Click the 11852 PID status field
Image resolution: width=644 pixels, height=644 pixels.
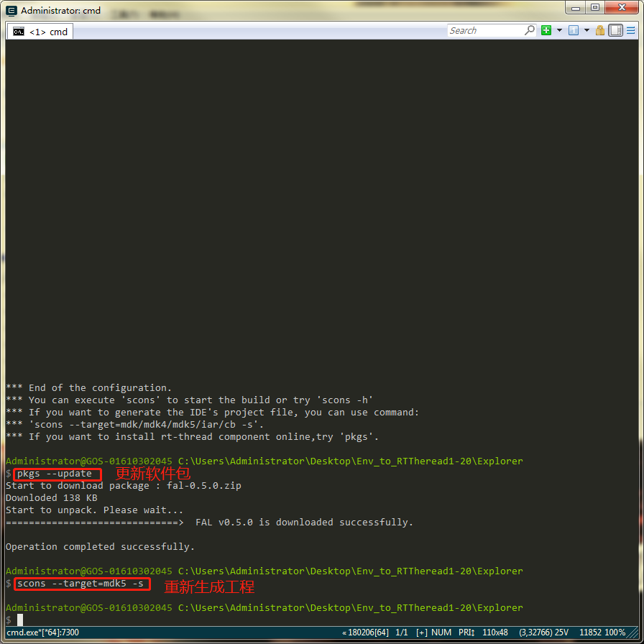point(590,632)
